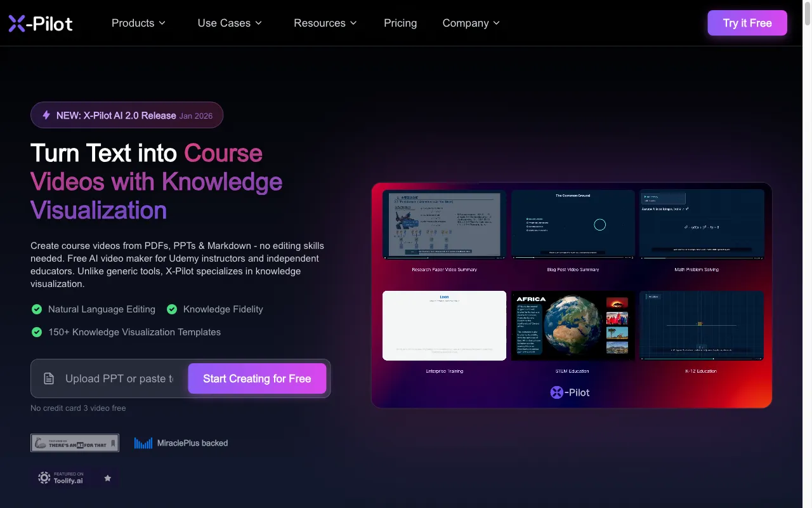
Task: Click Start Creating for Free
Action: tap(257, 378)
